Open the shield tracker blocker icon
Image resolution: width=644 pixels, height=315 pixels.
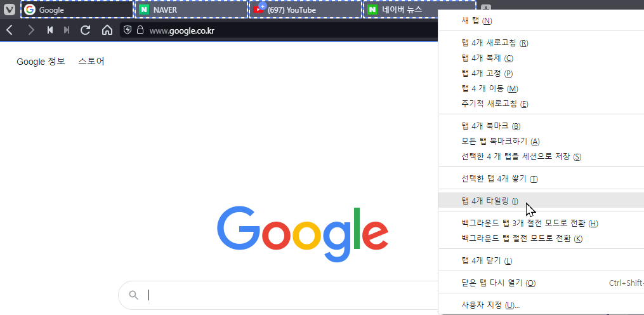[x=128, y=30]
